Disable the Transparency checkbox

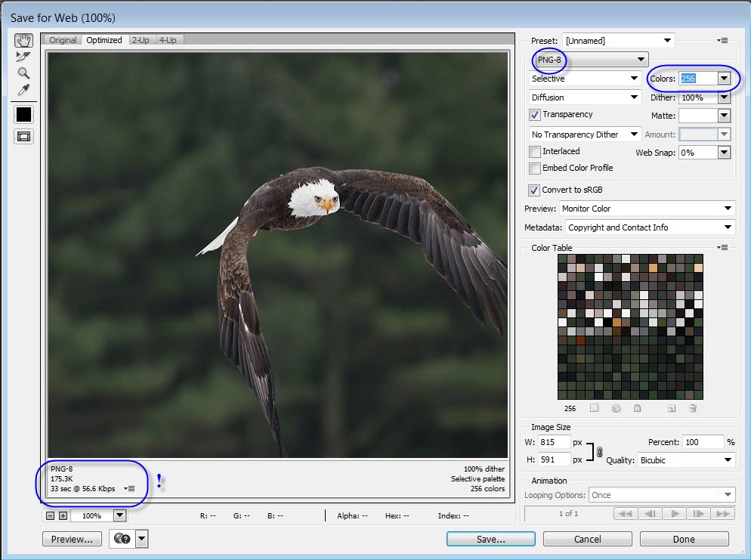coord(535,116)
